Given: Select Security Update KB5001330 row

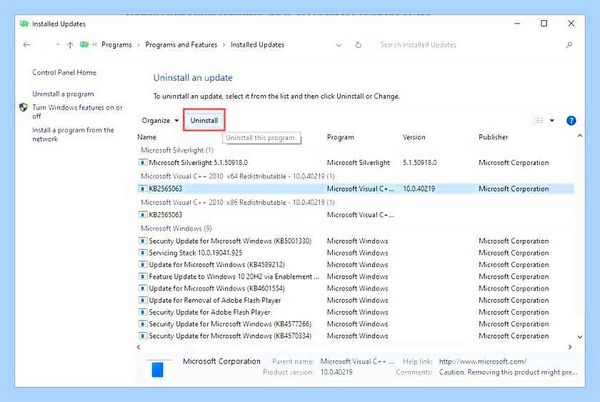Looking at the screenshot, I should point(355,241).
